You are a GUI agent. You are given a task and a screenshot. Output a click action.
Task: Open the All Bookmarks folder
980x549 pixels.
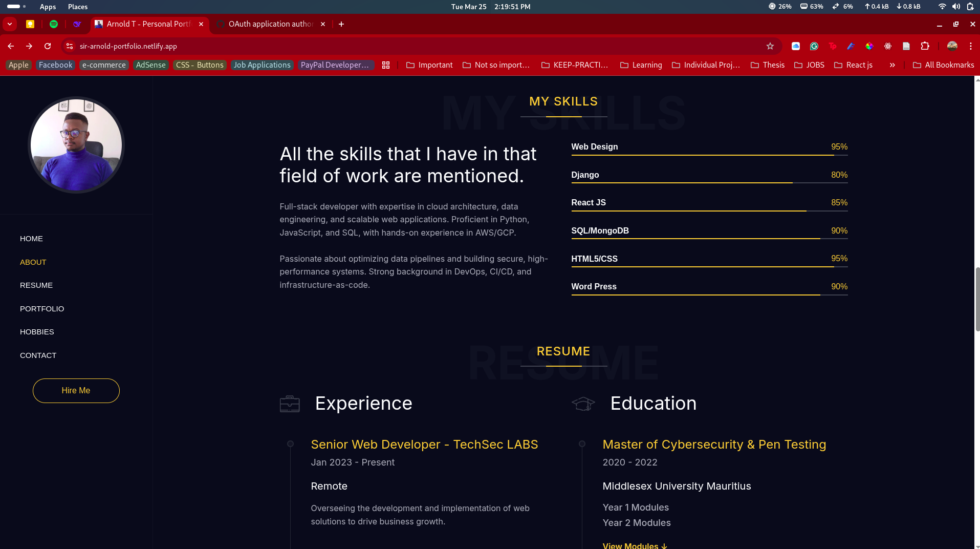pyautogui.click(x=943, y=65)
